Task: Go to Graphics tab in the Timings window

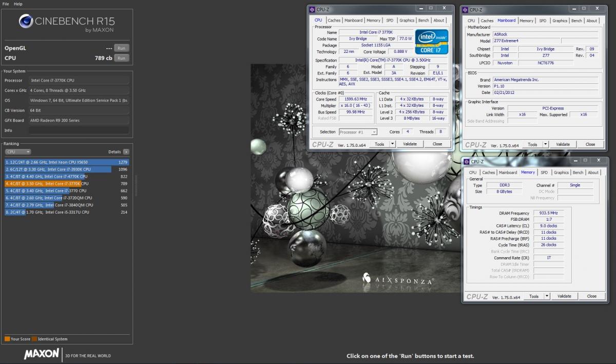Action: tap(561, 173)
